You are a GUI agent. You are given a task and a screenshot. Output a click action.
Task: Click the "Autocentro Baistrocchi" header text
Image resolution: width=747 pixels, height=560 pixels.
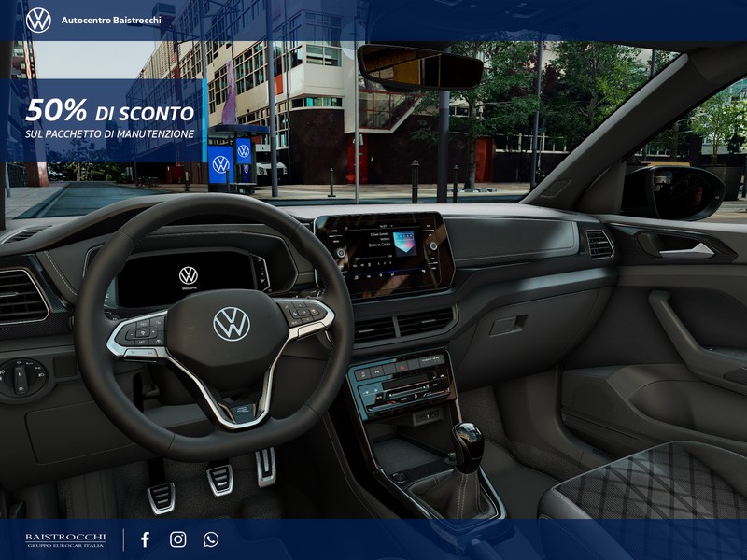point(111,20)
